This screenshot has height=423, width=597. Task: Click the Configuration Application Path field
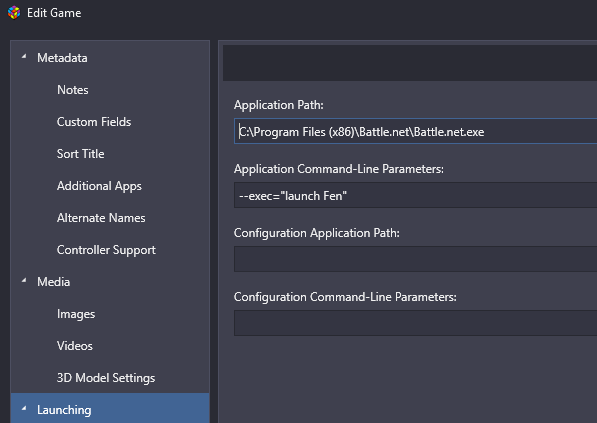[415, 259]
